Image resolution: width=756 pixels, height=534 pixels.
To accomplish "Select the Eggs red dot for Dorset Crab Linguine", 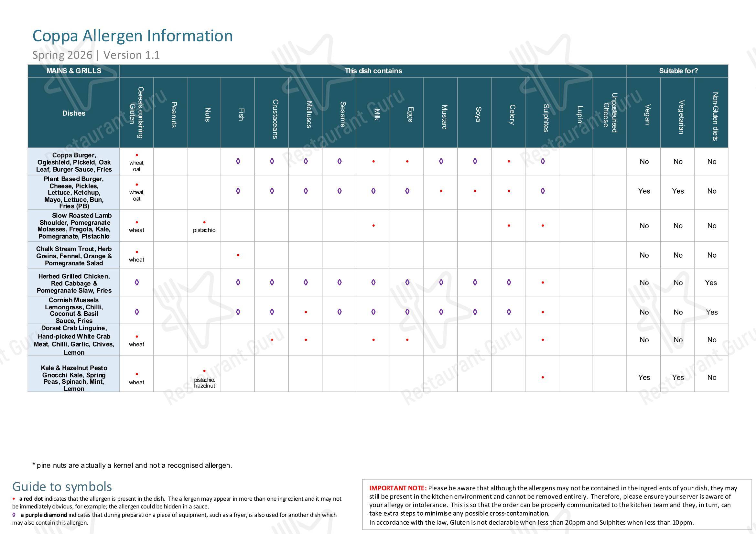I will tap(407, 340).
